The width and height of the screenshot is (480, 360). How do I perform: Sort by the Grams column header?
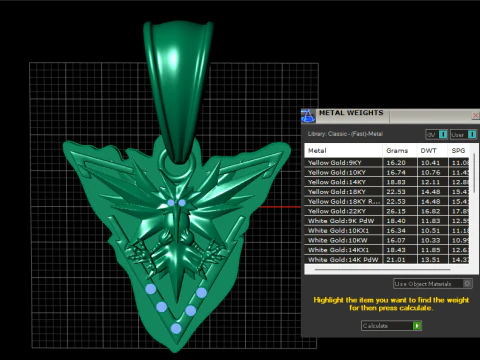click(x=400, y=151)
